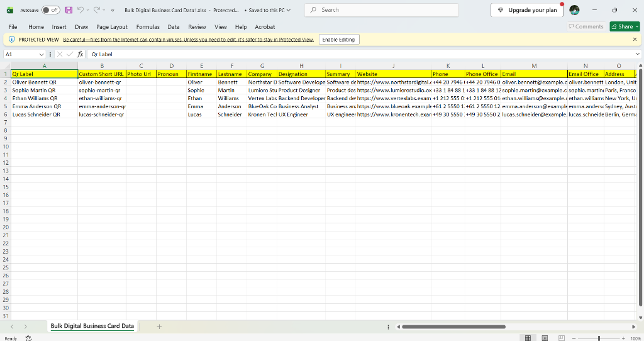Click the three-dot handle beside Name Box
The width and height of the screenshot is (644, 341).
pyautogui.click(x=50, y=54)
